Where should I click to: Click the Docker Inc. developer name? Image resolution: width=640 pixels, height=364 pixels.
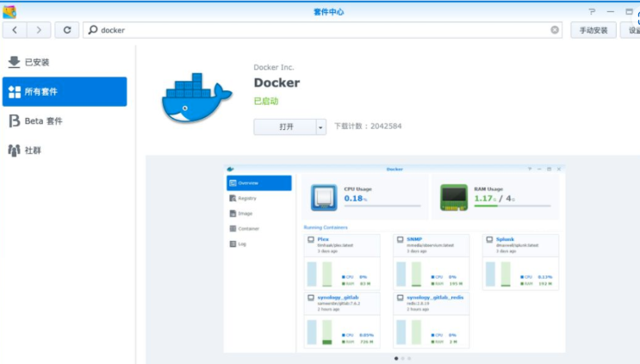(273, 67)
